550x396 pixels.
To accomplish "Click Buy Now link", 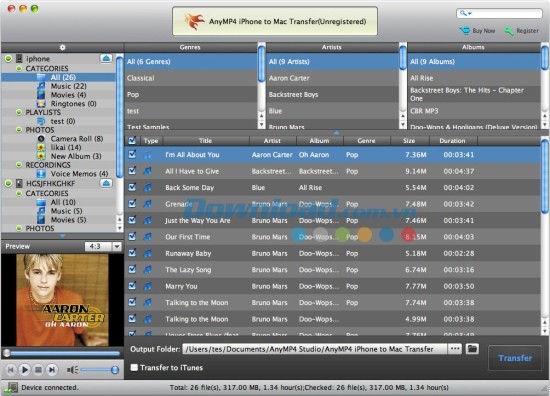I will [484, 31].
